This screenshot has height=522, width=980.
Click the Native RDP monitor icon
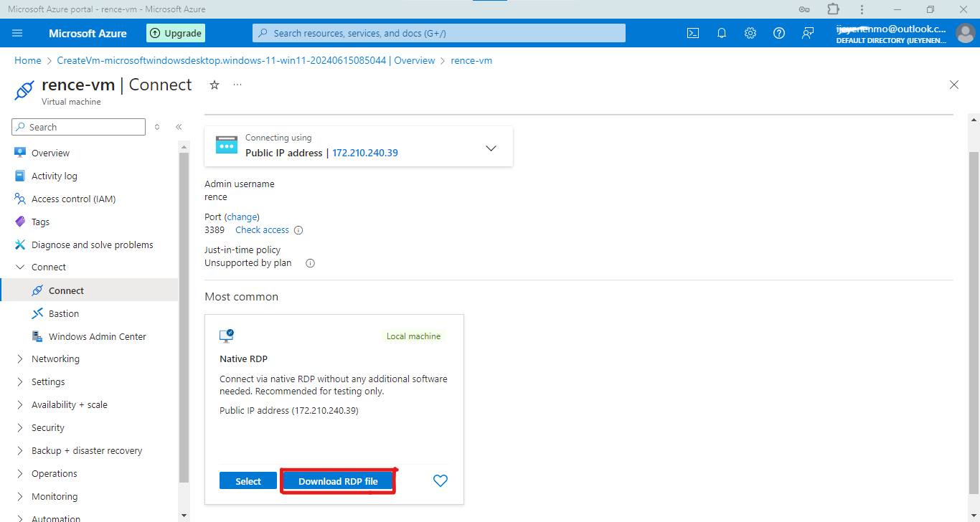click(x=227, y=336)
